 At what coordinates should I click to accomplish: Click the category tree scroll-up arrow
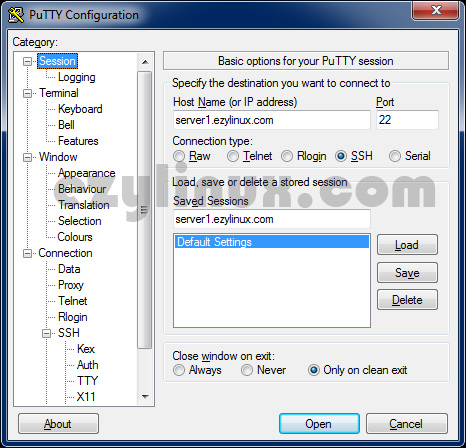145,62
